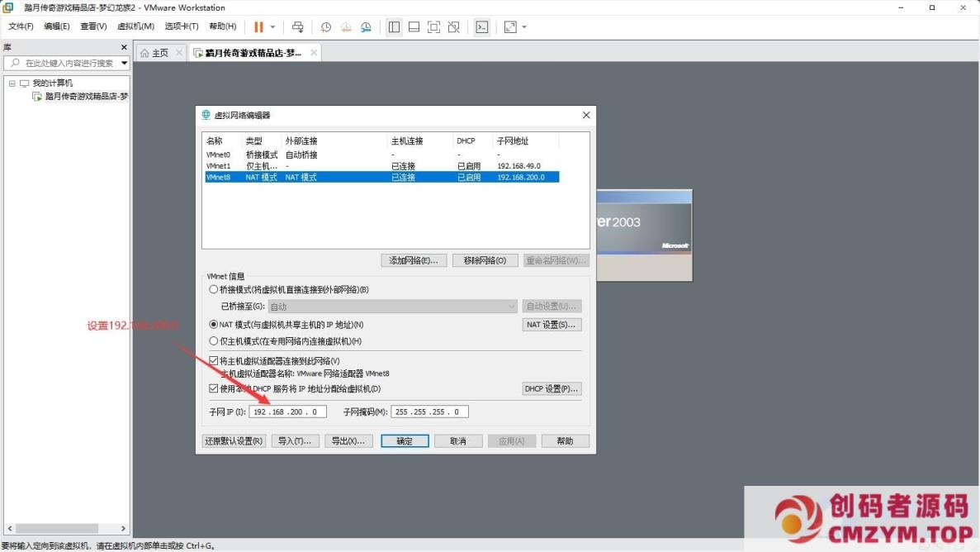
Task: Select the 仅主机模式 radio button
Action: point(214,340)
